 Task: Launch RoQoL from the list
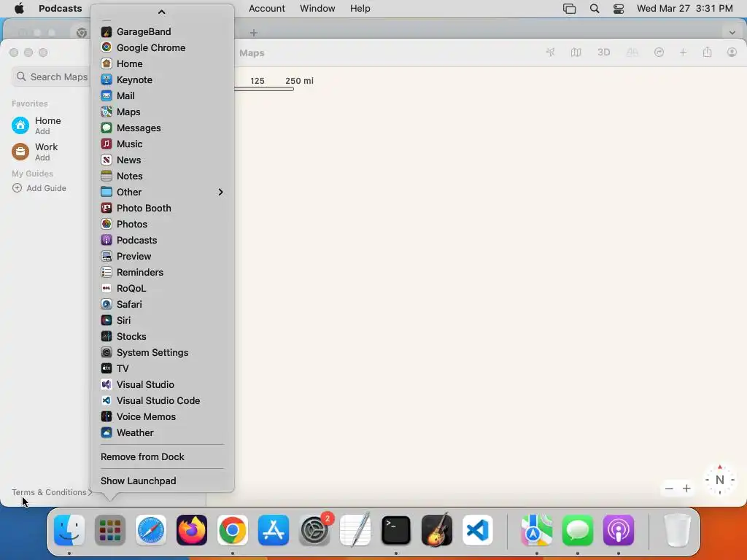pos(162,288)
